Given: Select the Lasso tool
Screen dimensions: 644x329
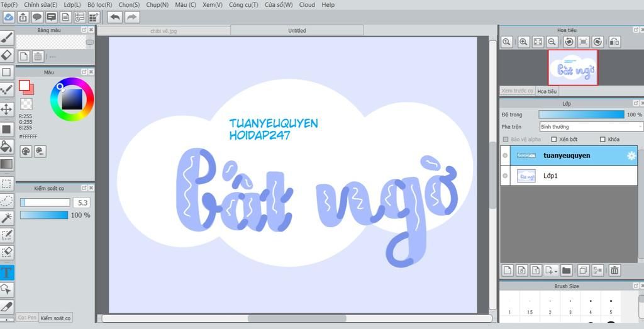Looking at the screenshot, I should click(6, 201).
